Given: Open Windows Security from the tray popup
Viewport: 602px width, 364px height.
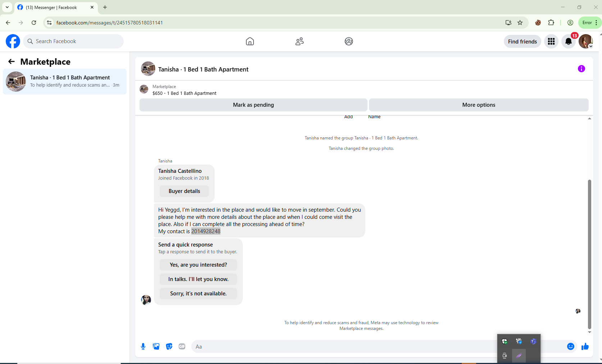Looking at the screenshot, I should tap(505, 341).
